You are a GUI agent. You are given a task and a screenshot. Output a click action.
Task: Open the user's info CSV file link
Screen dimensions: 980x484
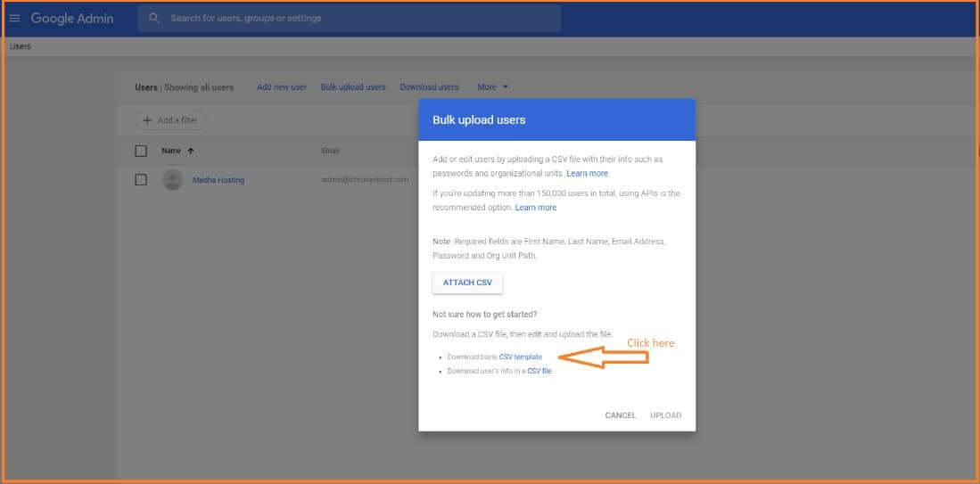539,371
